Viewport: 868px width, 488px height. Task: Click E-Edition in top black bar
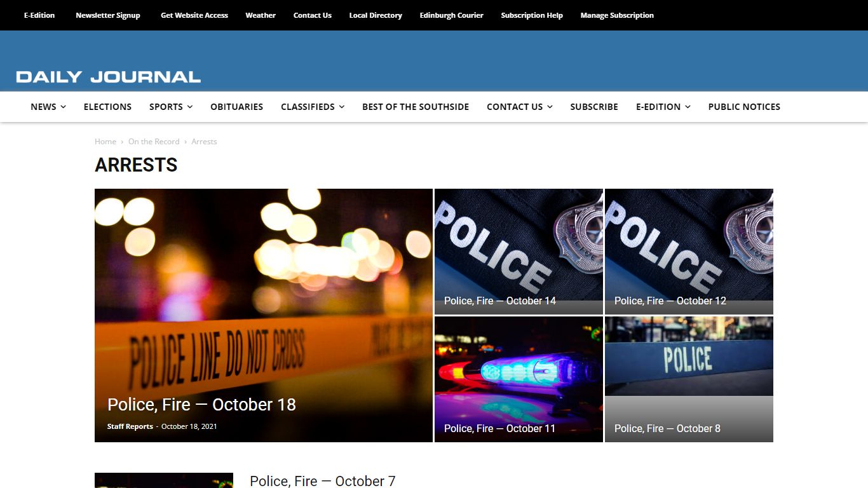[x=39, y=15]
